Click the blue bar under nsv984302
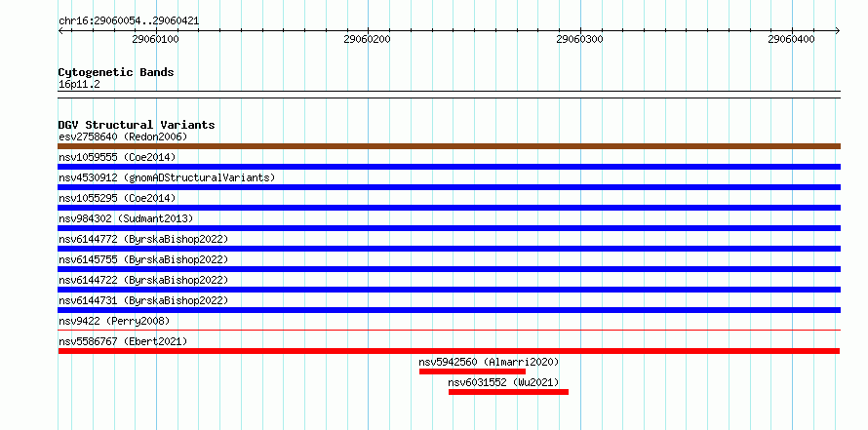 coord(450,228)
